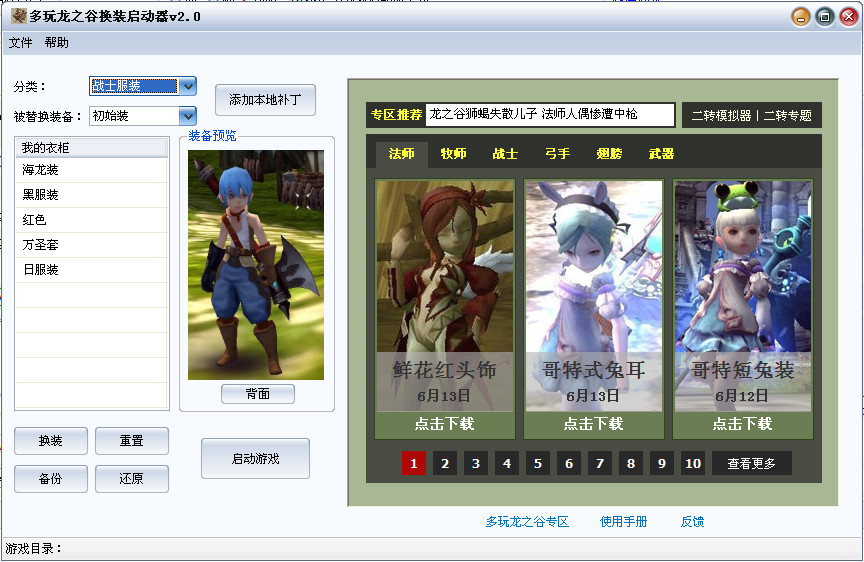Switch to the 牧师 tab
The image size is (864, 562).
[x=453, y=154]
